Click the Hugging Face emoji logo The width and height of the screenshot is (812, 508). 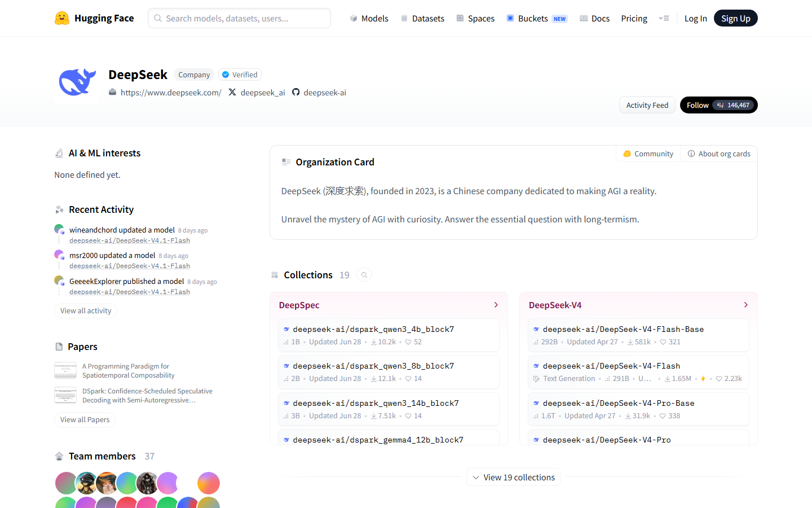(x=62, y=18)
